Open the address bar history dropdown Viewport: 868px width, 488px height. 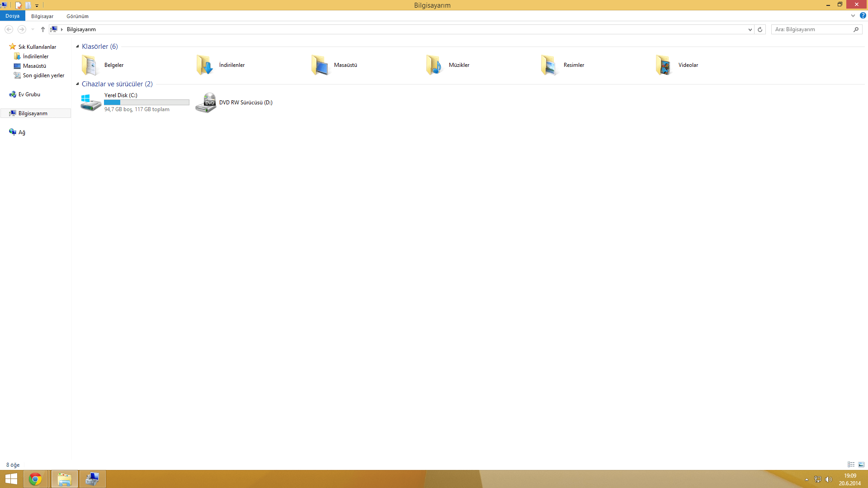click(x=750, y=29)
